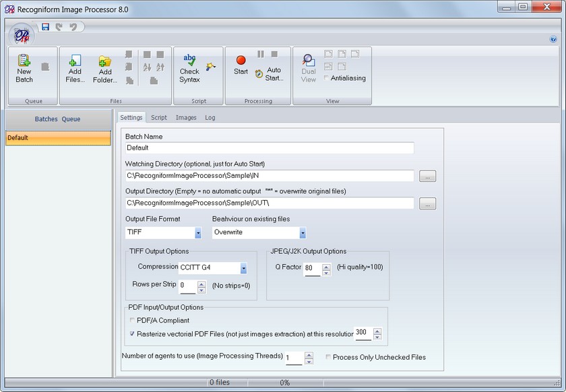Switch to the Images tab

186,117
